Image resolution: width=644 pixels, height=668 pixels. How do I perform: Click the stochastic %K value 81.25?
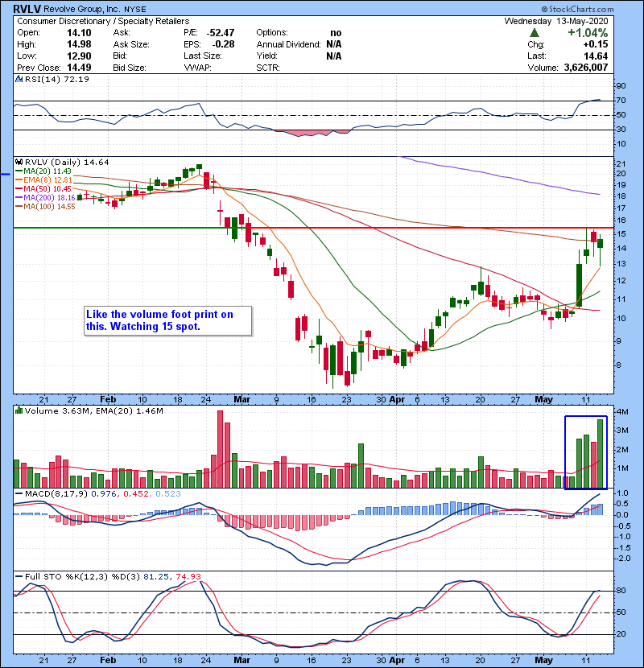pos(156,576)
